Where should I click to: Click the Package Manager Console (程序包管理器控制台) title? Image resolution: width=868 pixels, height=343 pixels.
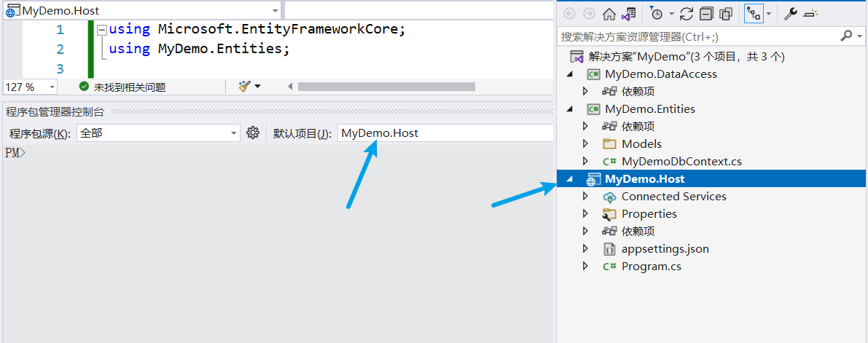click(55, 111)
